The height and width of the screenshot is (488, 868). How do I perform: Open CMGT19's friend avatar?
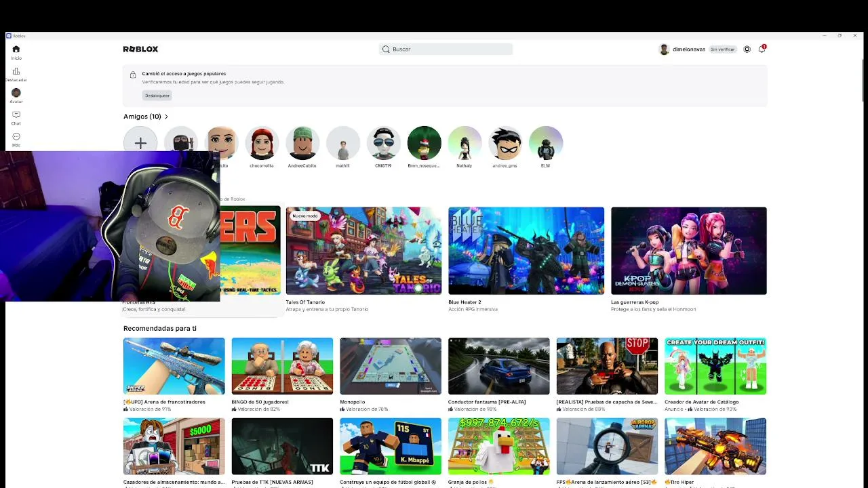click(x=383, y=143)
